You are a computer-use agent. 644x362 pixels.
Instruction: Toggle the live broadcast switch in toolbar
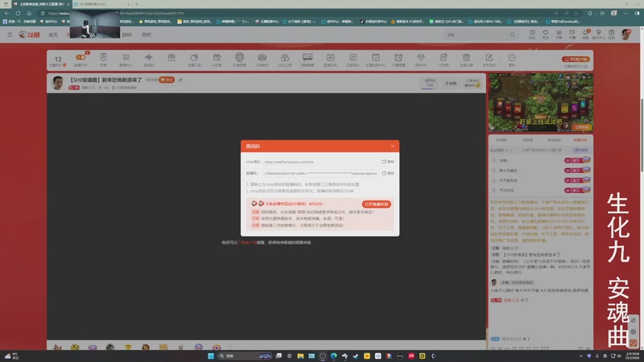tap(80, 57)
